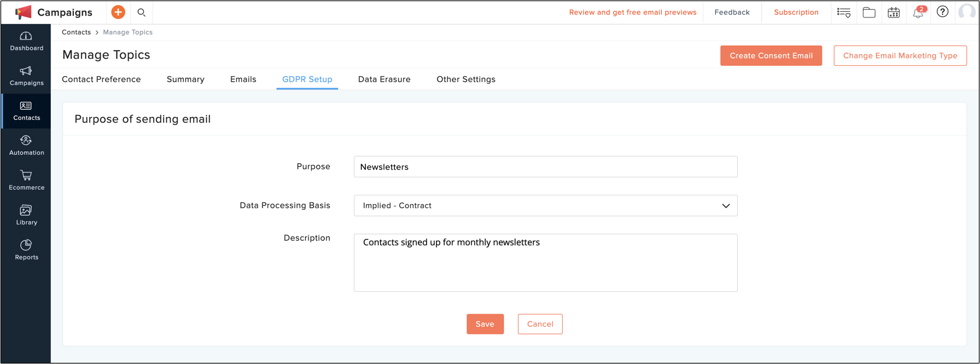The image size is (980, 364).
Task: Click the Save button
Action: coord(485,324)
